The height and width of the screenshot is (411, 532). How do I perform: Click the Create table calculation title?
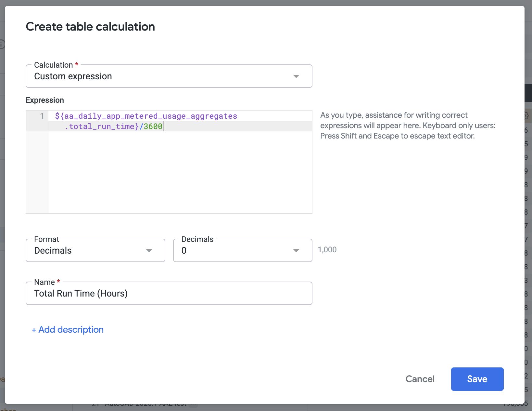pos(90,27)
